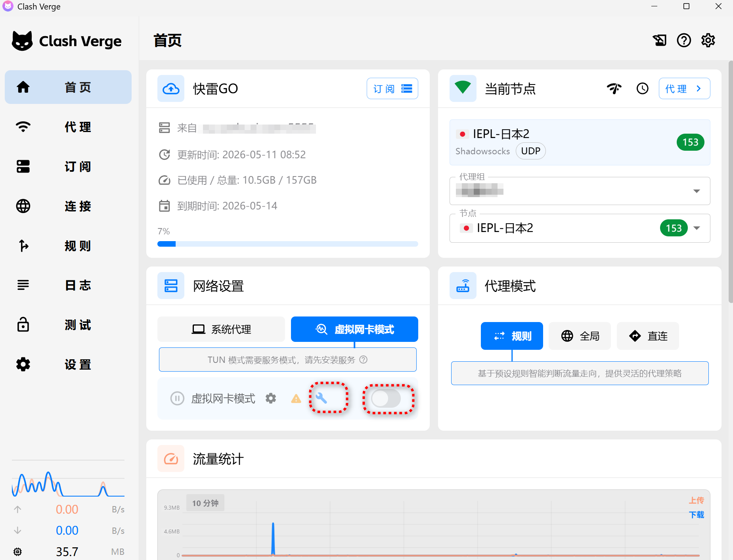Switch to 虚拟网卡模式 tab

coord(354,329)
